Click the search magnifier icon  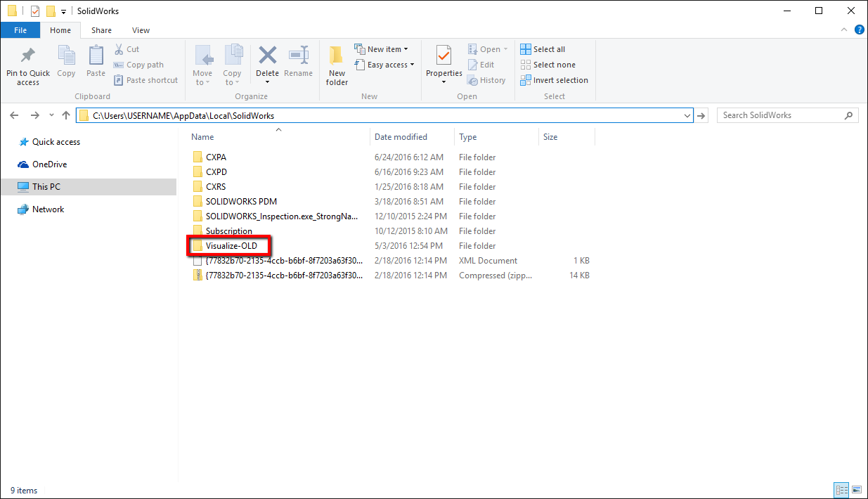[848, 115]
